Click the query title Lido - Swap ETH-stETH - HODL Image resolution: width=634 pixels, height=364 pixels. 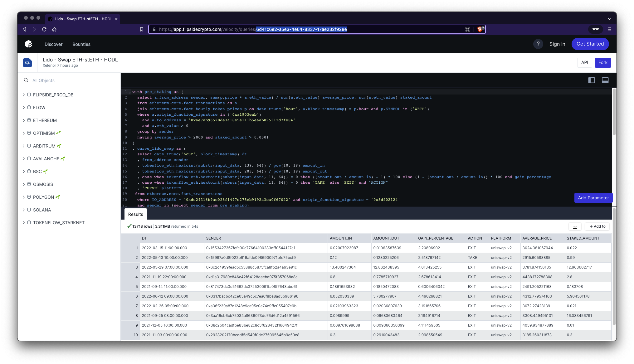click(80, 60)
